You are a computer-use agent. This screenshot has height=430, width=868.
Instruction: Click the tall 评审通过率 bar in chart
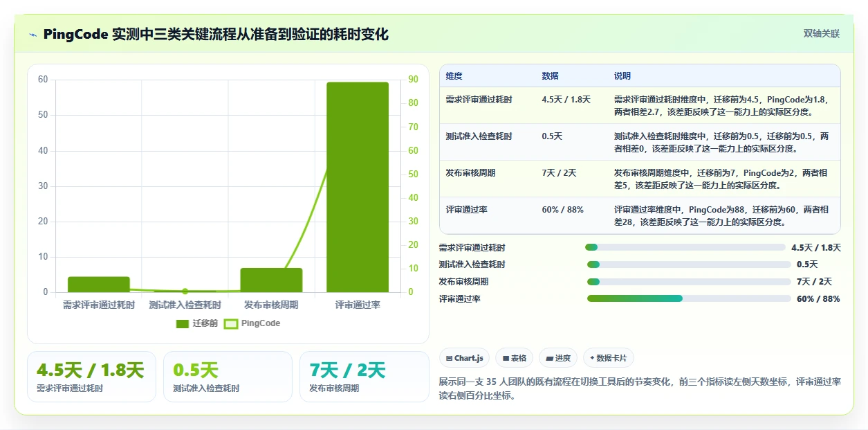[x=358, y=187]
